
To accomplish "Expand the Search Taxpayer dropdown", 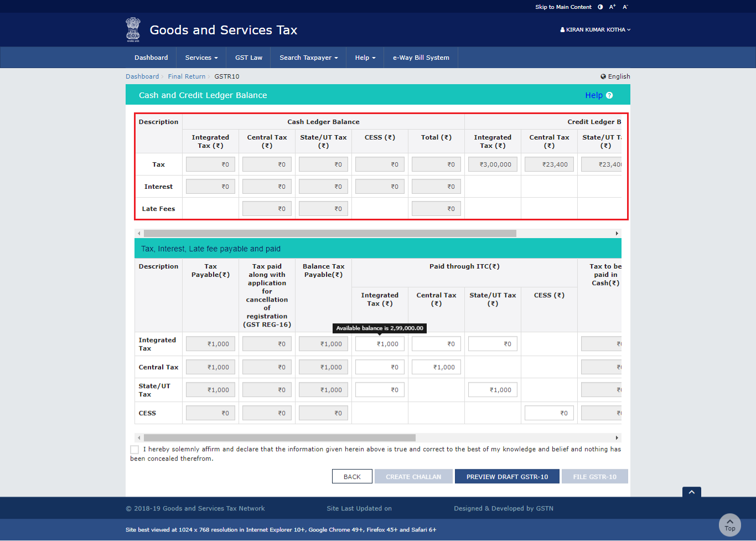I will pyautogui.click(x=308, y=57).
